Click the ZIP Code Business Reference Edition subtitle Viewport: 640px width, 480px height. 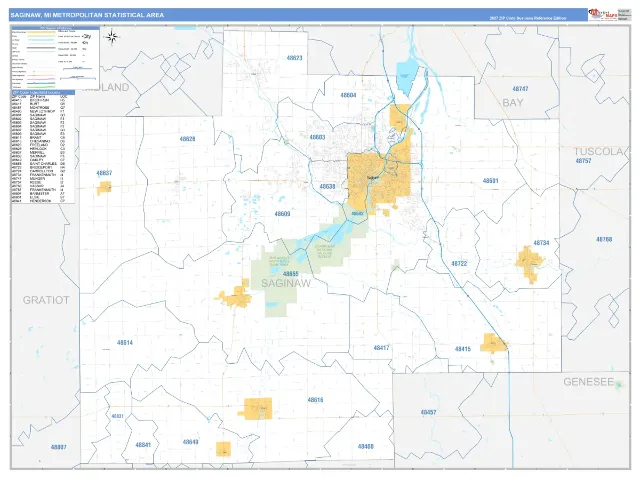click(527, 18)
